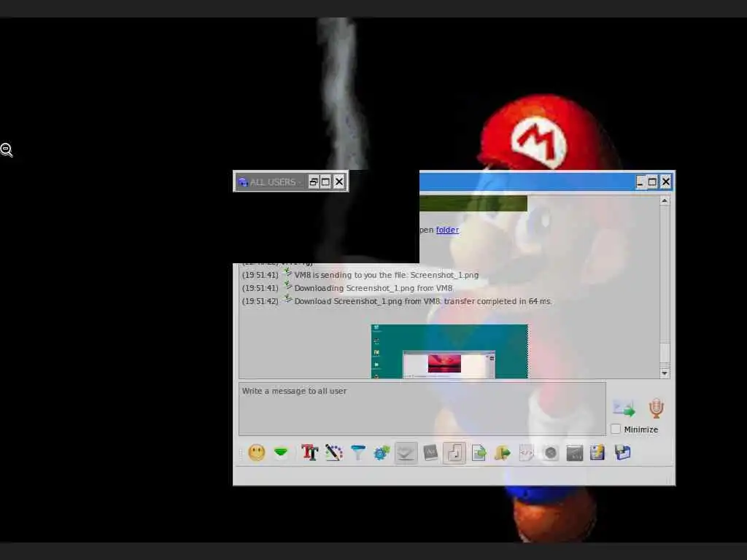Click the "transfer completed in 64 ms" line
The height and width of the screenshot is (560, 747).
pos(423,301)
